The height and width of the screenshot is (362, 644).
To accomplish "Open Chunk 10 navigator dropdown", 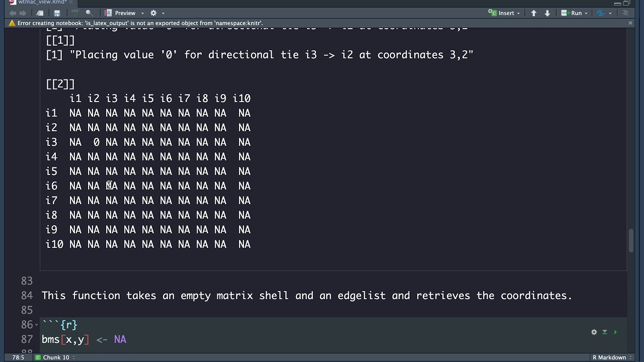I will 55,357.
